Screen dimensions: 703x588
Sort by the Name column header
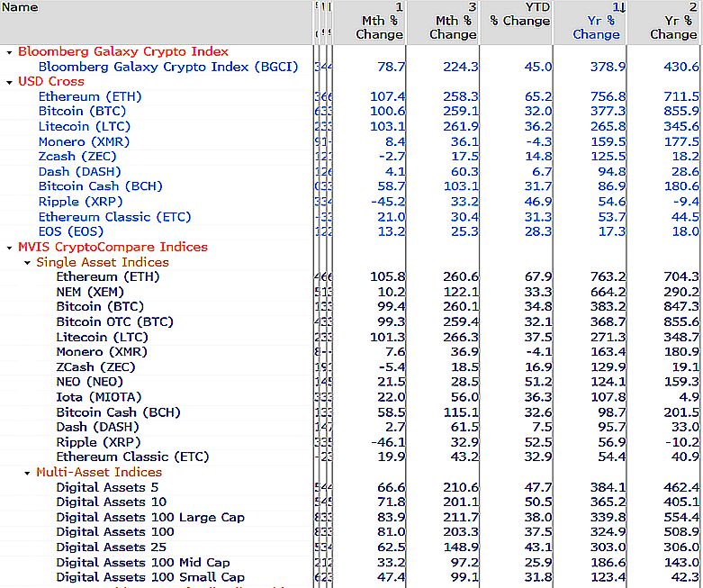(20, 7)
